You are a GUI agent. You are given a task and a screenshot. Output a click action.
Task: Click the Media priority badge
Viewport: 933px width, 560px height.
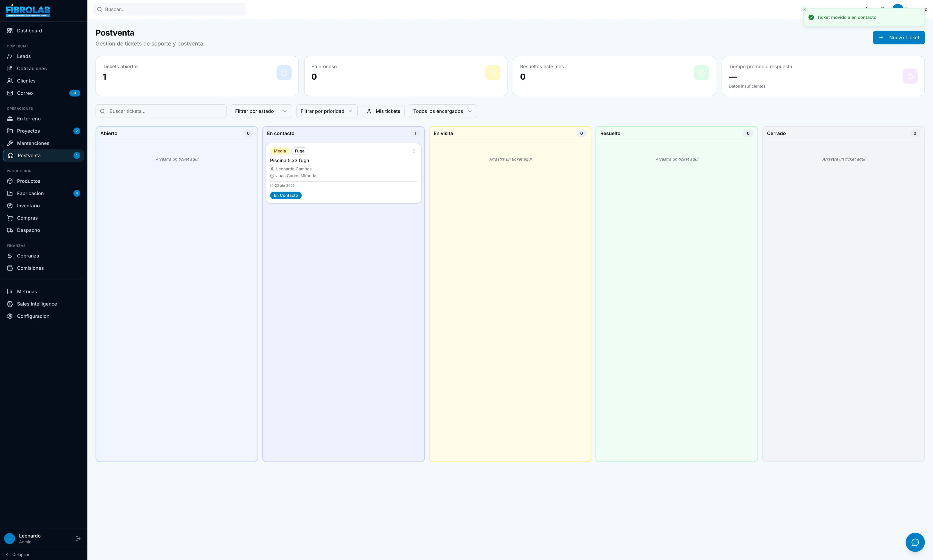[x=279, y=151]
